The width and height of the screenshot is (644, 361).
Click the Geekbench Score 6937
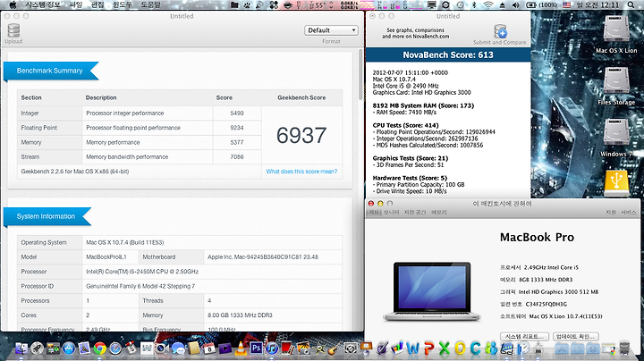coord(301,136)
